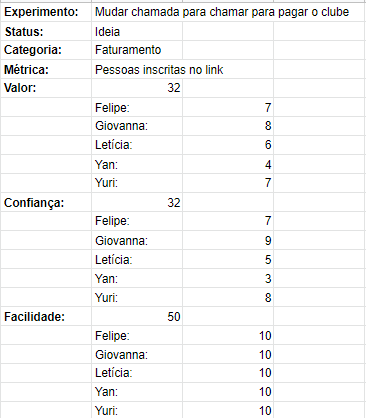Select the Facilidade total cell showing 50
366x418 pixels.
coord(137,316)
